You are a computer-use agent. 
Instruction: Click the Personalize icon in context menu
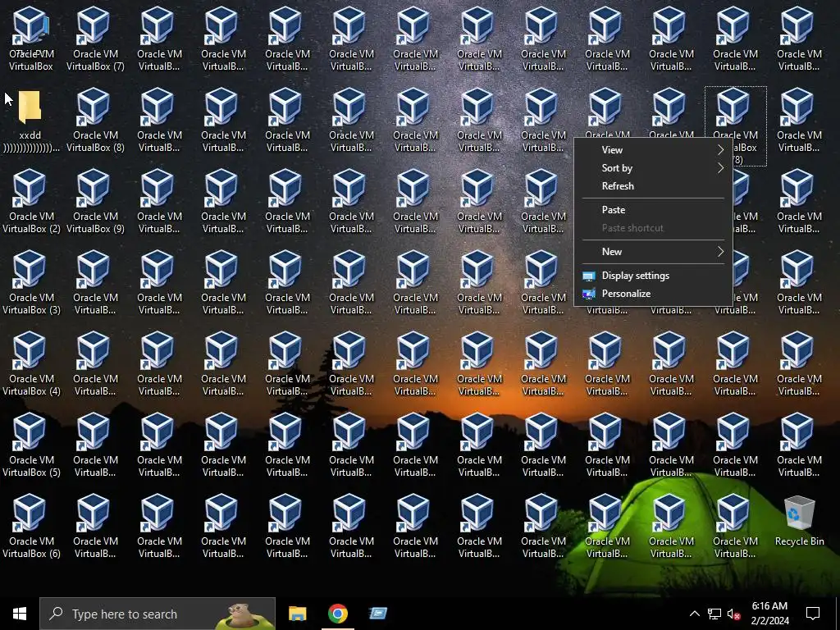[589, 294]
